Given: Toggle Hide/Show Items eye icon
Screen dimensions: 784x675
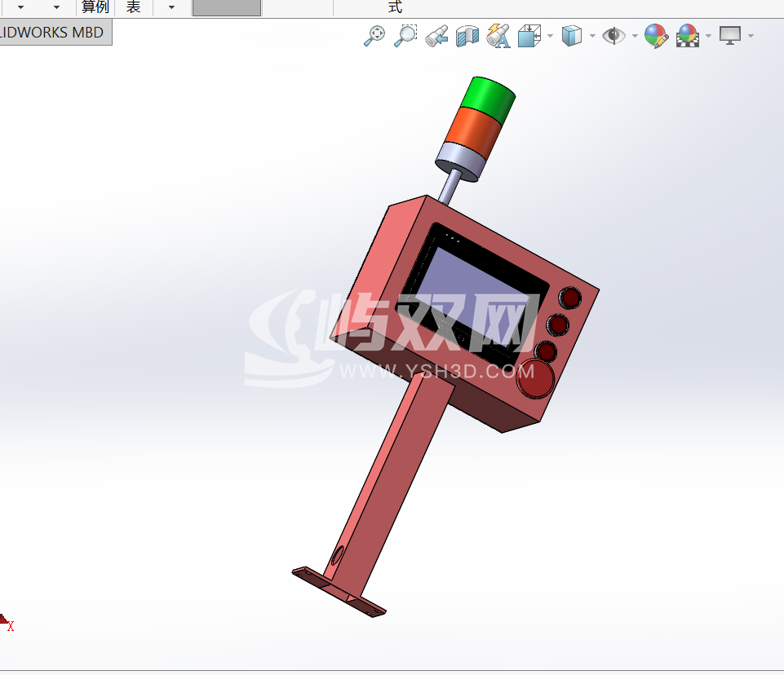Looking at the screenshot, I should coord(614,36).
